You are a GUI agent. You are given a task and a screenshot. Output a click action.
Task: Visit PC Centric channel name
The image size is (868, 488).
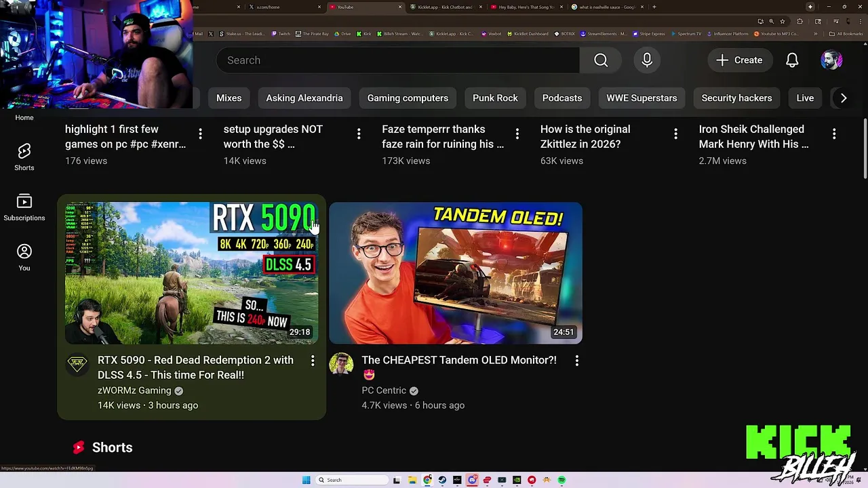[x=384, y=390]
